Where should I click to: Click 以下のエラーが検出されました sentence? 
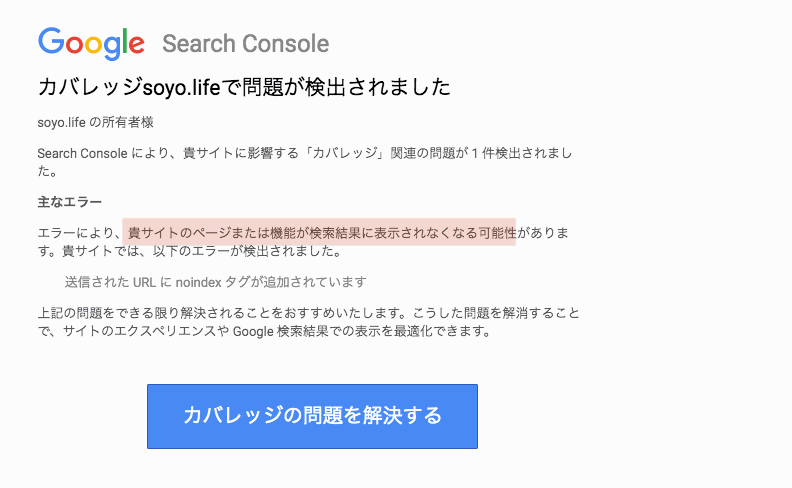point(248,251)
